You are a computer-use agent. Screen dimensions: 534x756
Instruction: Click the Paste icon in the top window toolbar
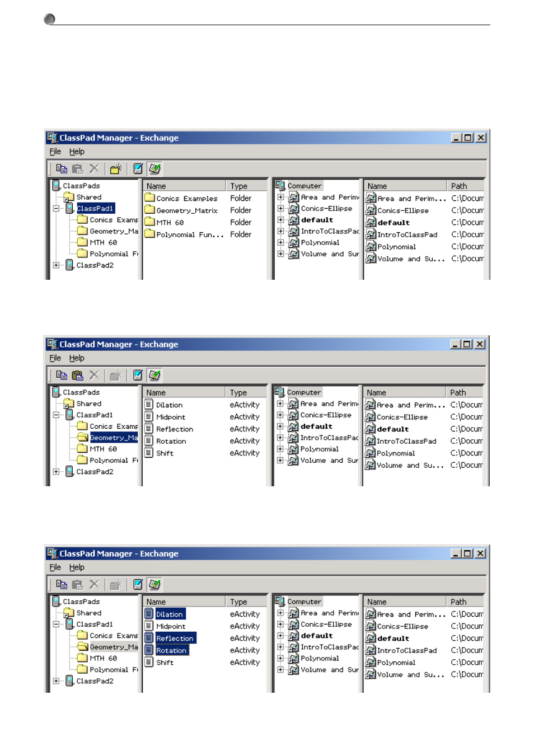tap(78, 168)
